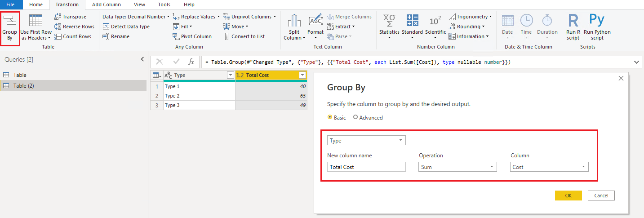644x218 pixels.
Task: Click the Type 2 cell
Action: 199,96
